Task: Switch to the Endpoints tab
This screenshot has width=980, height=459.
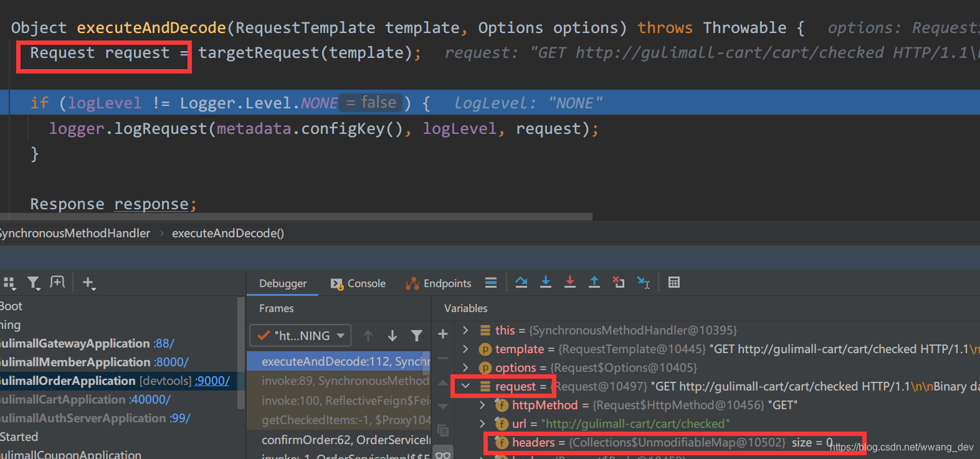Action: (439, 283)
